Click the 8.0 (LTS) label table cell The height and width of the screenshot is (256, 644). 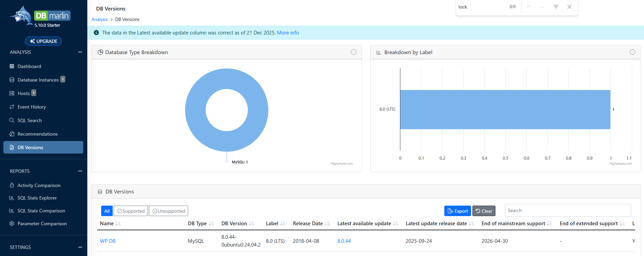[275, 241]
